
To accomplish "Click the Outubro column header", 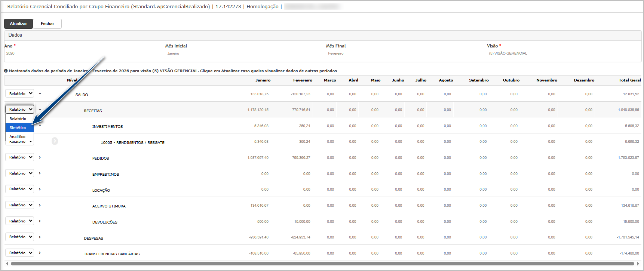I will (x=511, y=80).
